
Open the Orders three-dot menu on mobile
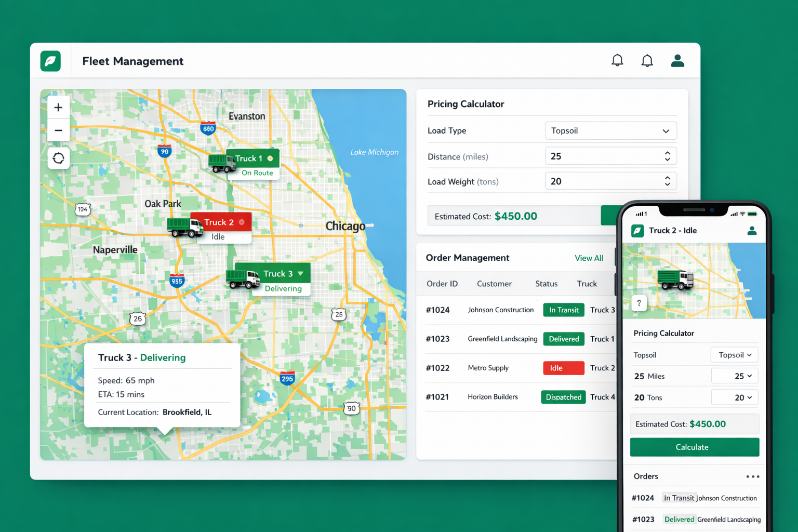coord(752,476)
